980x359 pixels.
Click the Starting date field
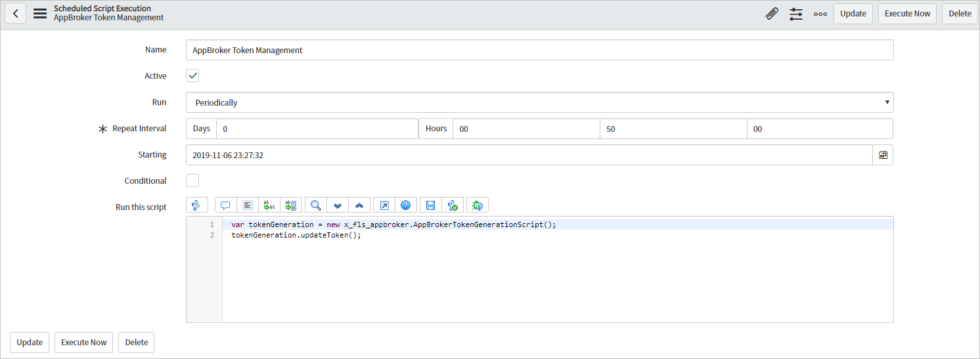point(529,155)
